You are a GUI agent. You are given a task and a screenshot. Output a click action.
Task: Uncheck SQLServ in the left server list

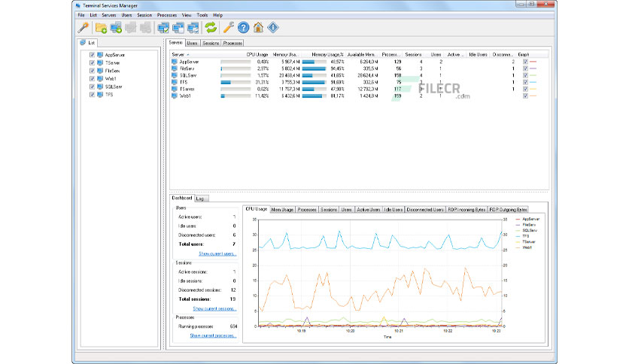pyautogui.click(x=93, y=86)
